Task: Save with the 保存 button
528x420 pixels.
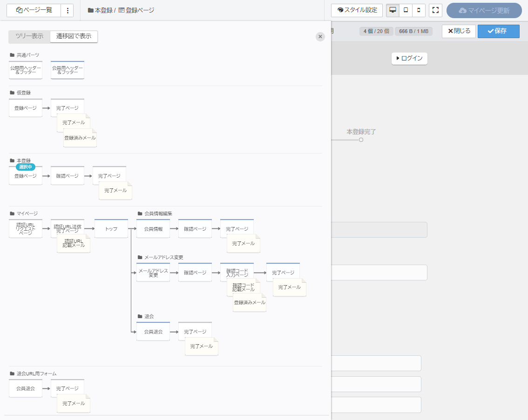Action: [x=498, y=31]
